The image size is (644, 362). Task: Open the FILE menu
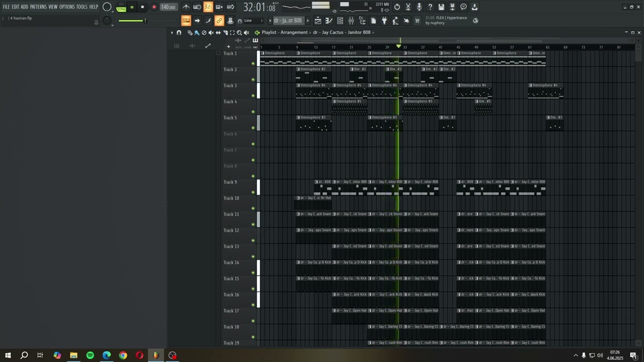pyautogui.click(x=6, y=7)
